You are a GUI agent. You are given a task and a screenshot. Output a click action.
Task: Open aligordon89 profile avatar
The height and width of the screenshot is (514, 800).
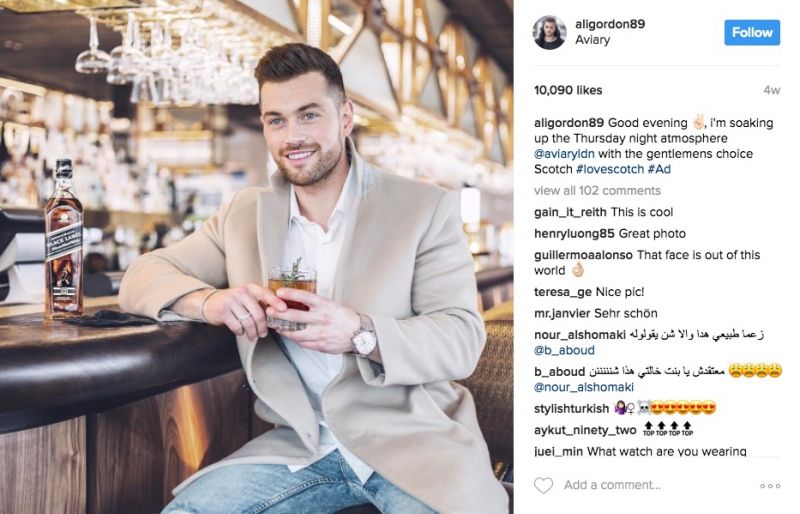coord(549,33)
